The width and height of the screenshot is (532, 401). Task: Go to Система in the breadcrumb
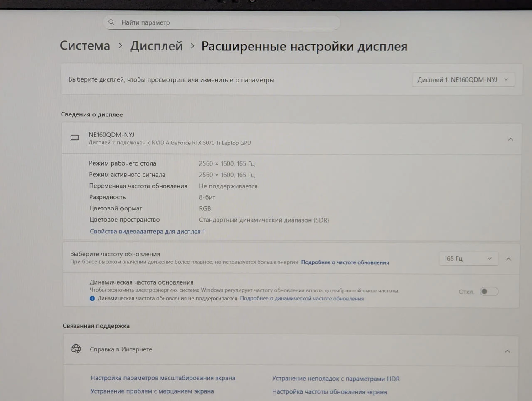pyautogui.click(x=85, y=45)
